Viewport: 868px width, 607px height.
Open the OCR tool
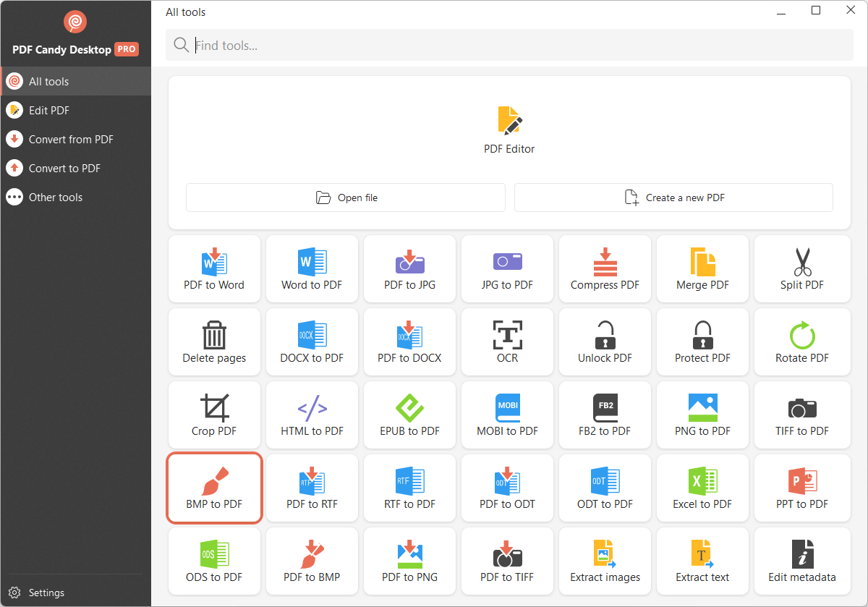coord(507,341)
